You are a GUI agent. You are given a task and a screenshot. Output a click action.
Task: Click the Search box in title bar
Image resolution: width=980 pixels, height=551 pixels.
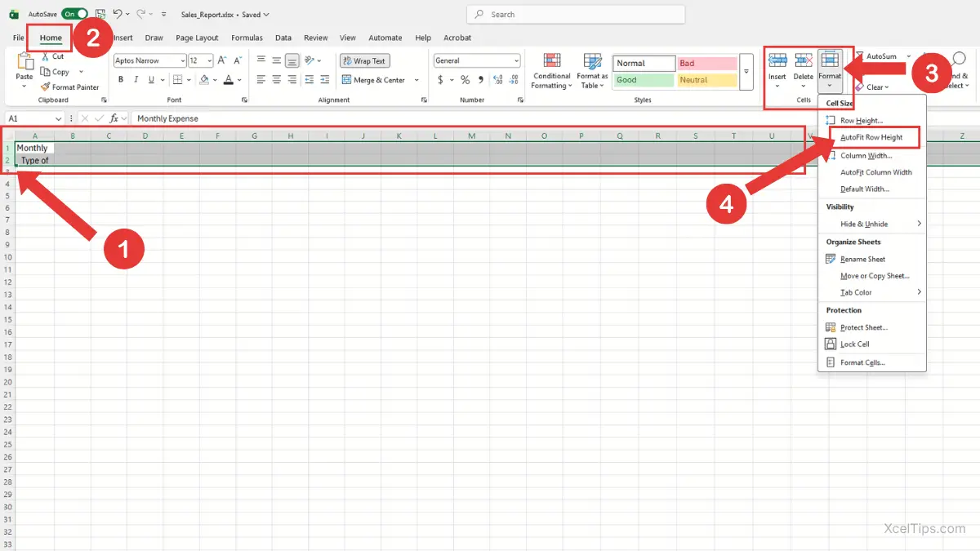(576, 14)
